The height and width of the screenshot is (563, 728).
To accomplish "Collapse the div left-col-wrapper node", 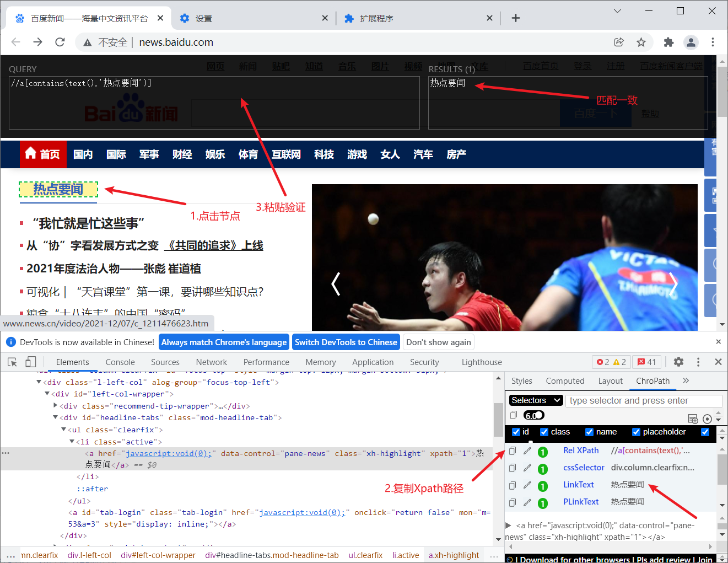I will [47, 394].
